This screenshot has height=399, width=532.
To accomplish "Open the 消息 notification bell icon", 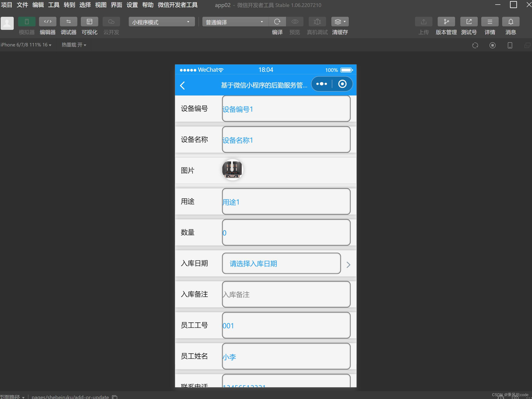I will click(511, 21).
